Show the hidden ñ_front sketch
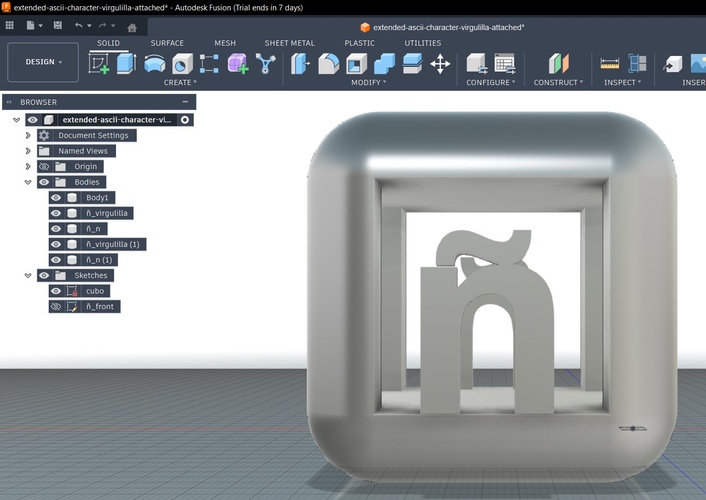Image resolution: width=706 pixels, height=500 pixels. coord(55,306)
